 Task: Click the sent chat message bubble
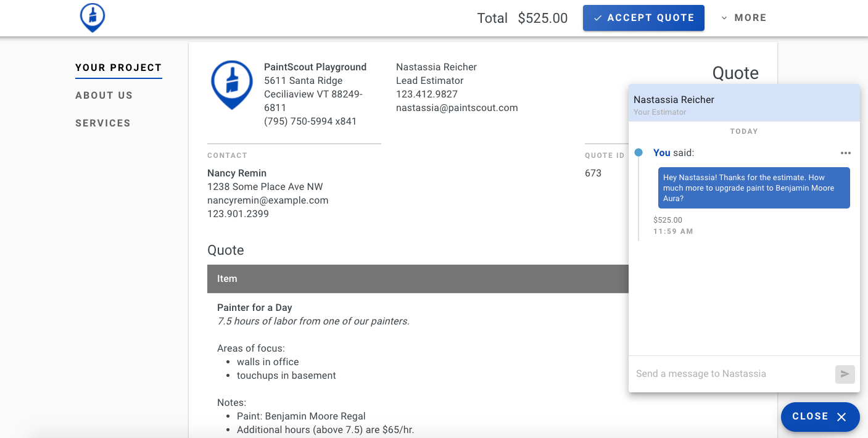(754, 188)
